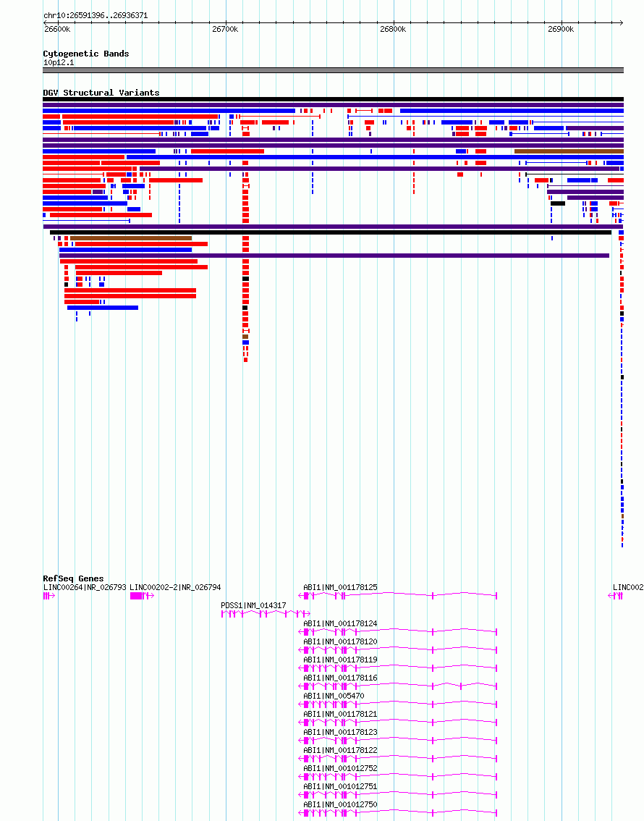This screenshot has height=821, width=644.
Task: Click the 10p12.1 band label
Action: point(59,62)
